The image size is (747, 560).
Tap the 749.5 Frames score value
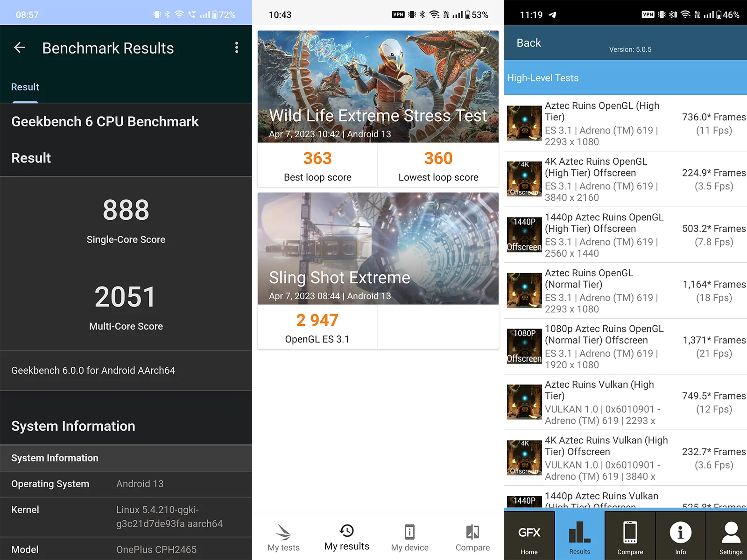coord(714,396)
